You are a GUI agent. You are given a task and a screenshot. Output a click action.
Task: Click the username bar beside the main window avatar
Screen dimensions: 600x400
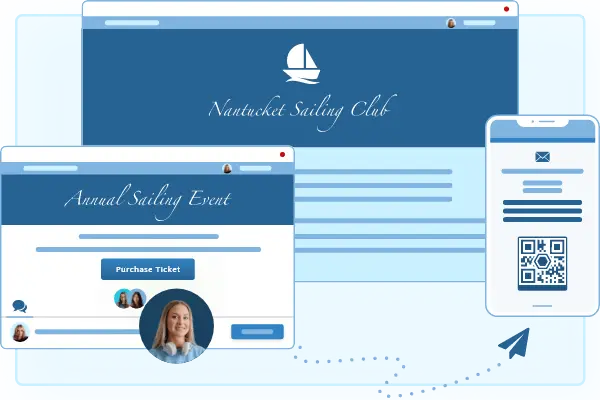pyautogui.click(x=479, y=22)
